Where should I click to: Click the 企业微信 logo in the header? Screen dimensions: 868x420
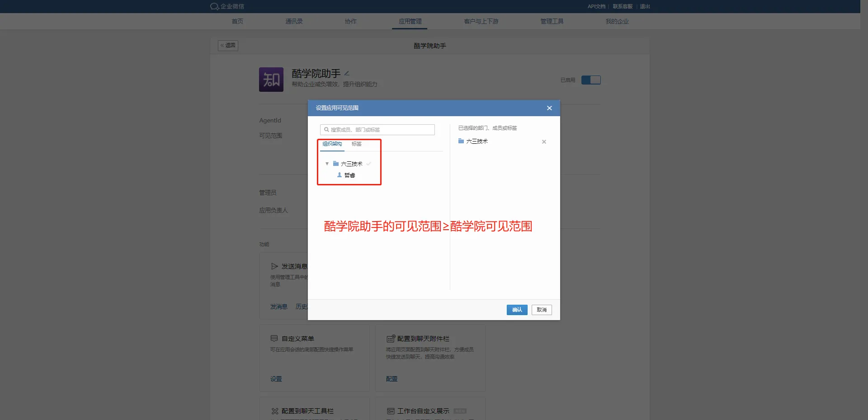(227, 6)
